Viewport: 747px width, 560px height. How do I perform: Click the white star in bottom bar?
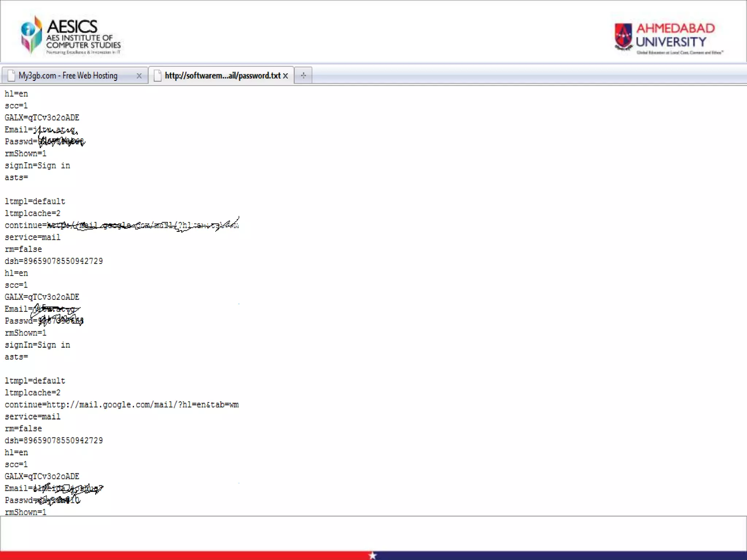(x=372, y=555)
